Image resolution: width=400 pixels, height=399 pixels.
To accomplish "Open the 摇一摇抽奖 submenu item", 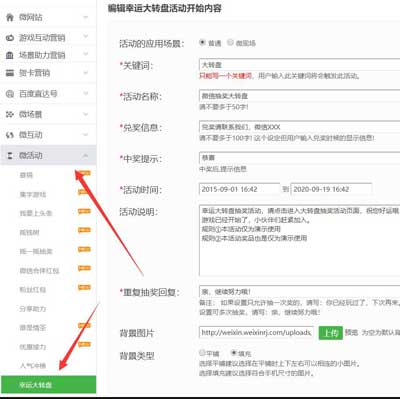I will 36,251.
